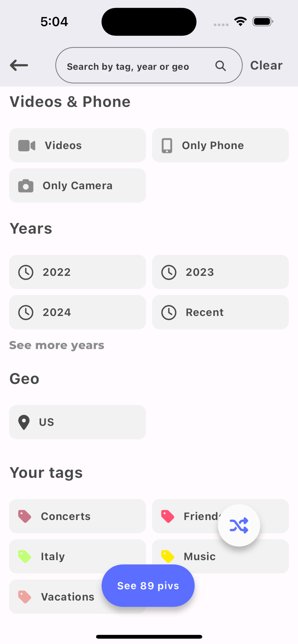Expand the See more years list

[57, 345]
